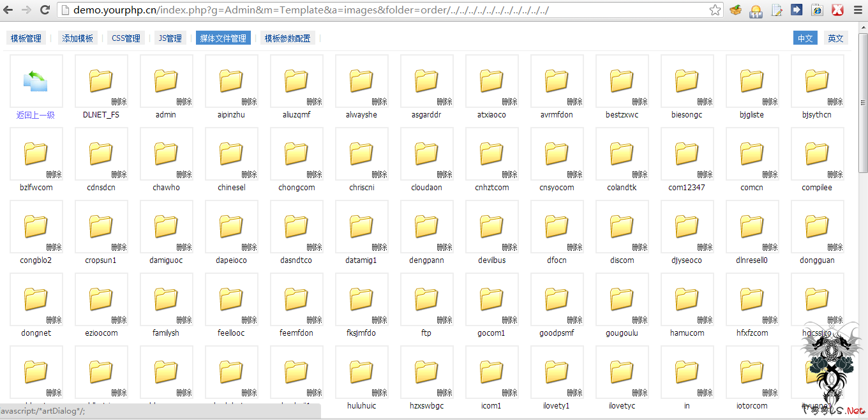The width and height of the screenshot is (868, 420).
Task: Click the colandtk folder name text
Action: pyautogui.click(x=622, y=188)
